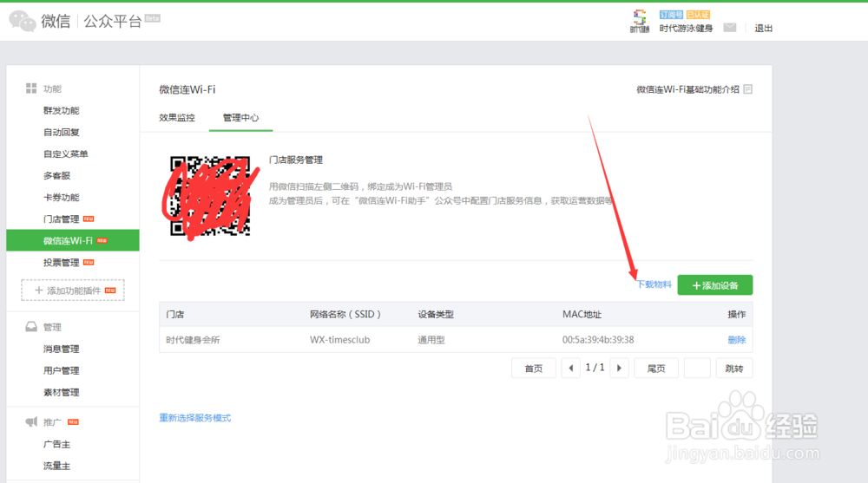The image size is (868, 483).
Task: Click 跳转 button
Action: click(734, 368)
